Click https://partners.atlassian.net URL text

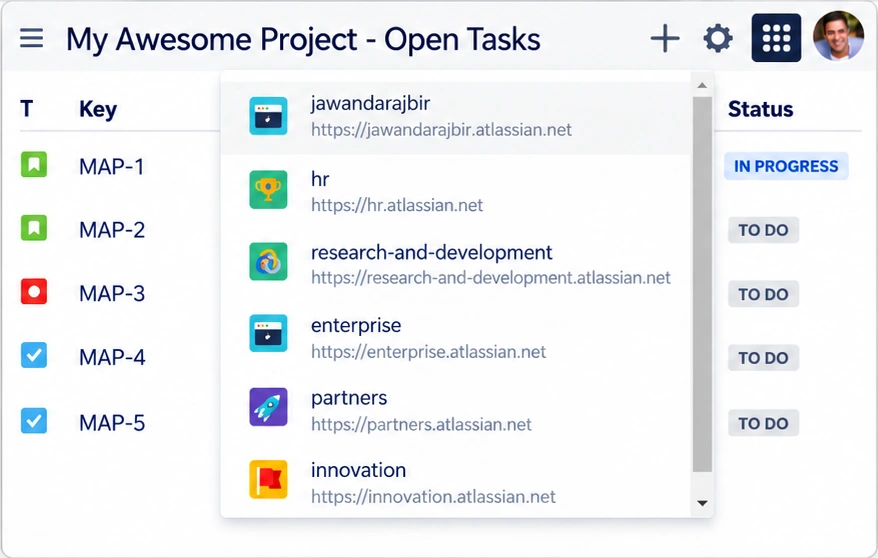coord(421,424)
